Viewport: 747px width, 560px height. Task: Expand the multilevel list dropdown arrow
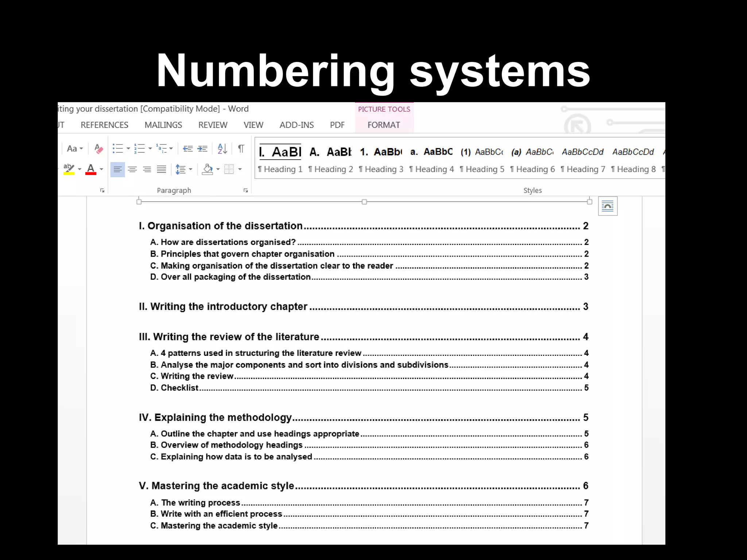tap(171, 149)
